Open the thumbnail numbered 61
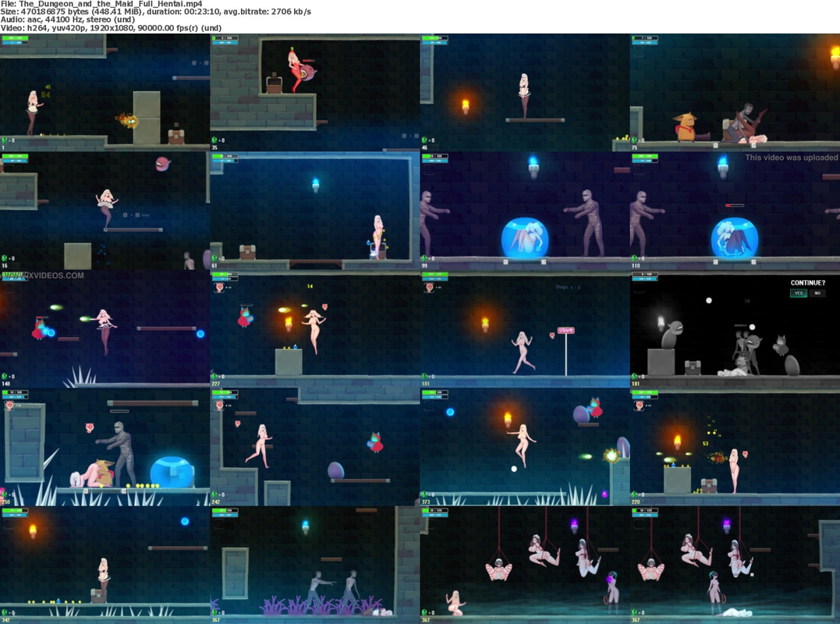The image size is (840, 624). tap(315, 211)
